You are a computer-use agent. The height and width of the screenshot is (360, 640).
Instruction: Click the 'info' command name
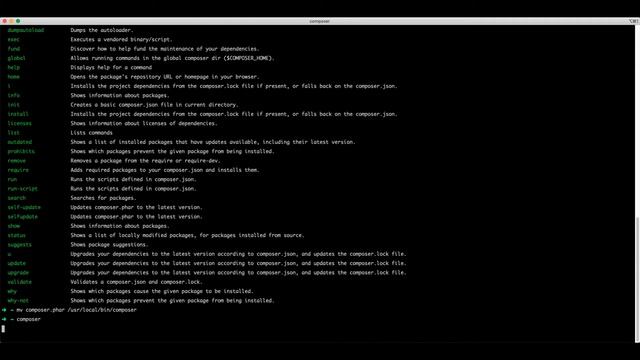click(x=13, y=96)
